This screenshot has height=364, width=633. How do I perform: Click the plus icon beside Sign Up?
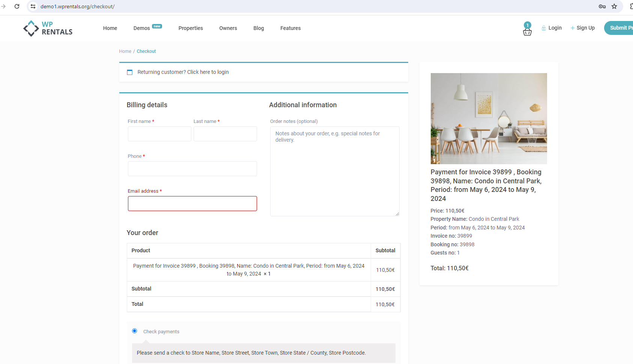(573, 28)
